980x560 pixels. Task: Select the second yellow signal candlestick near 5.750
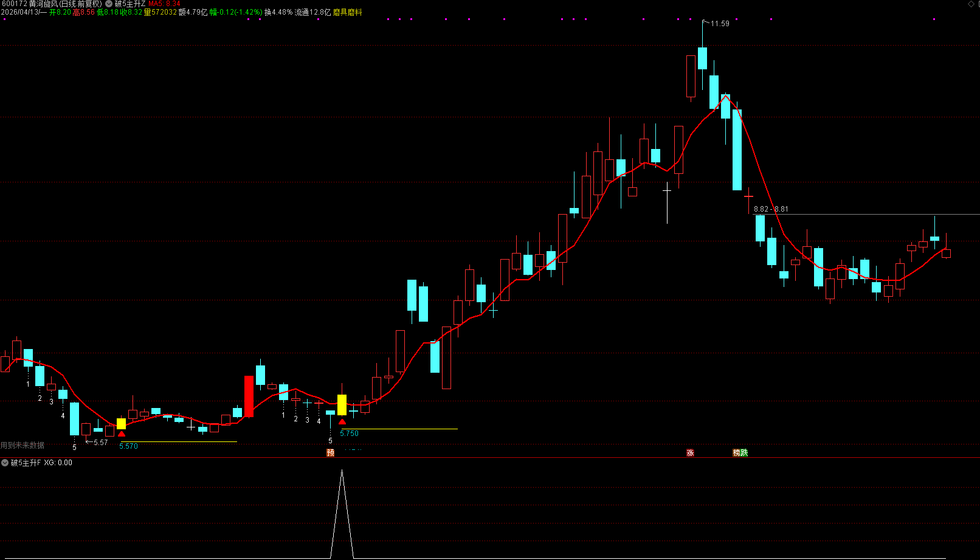click(342, 404)
